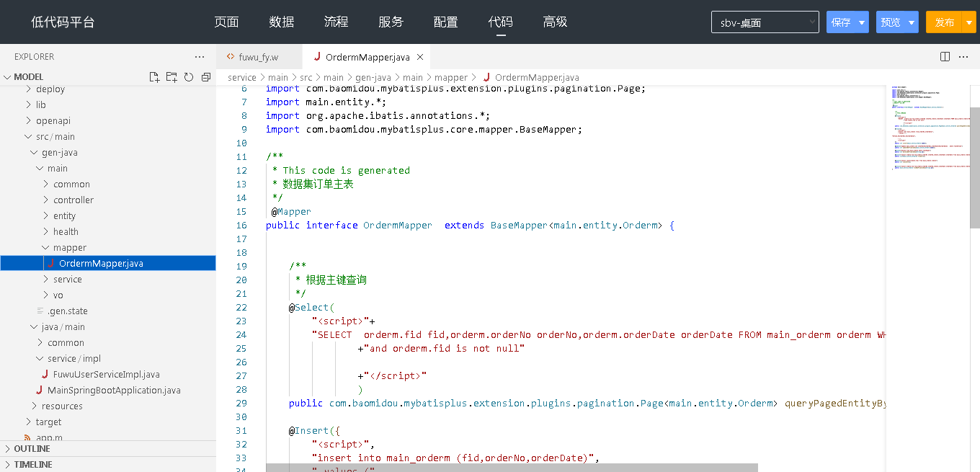Click the vertical editor scrollbar thumb

point(974,166)
